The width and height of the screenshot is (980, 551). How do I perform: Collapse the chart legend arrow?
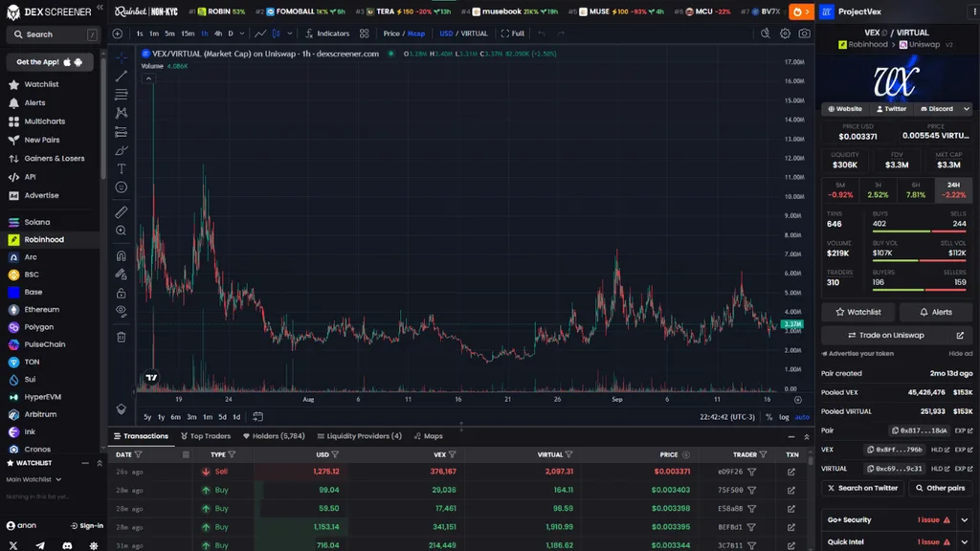point(148,78)
